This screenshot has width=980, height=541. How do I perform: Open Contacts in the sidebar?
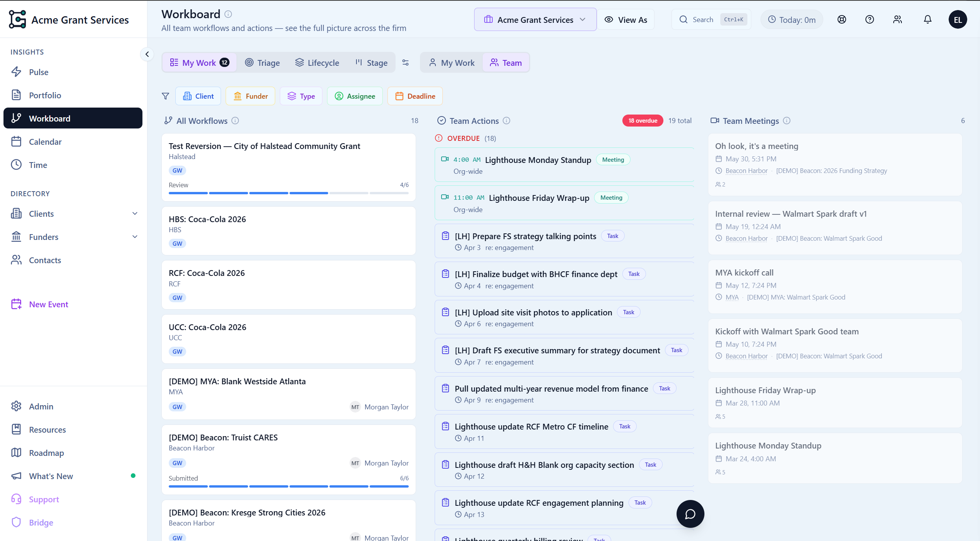pos(73,260)
